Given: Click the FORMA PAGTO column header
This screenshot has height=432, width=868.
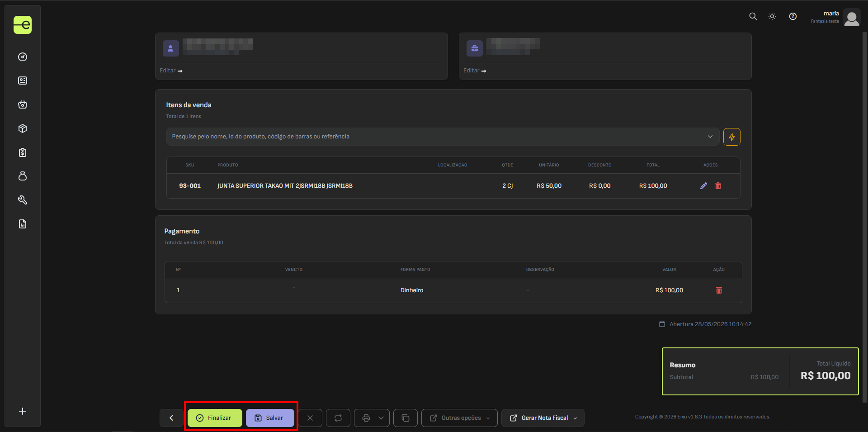Looking at the screenshot, I should (415, 270).
